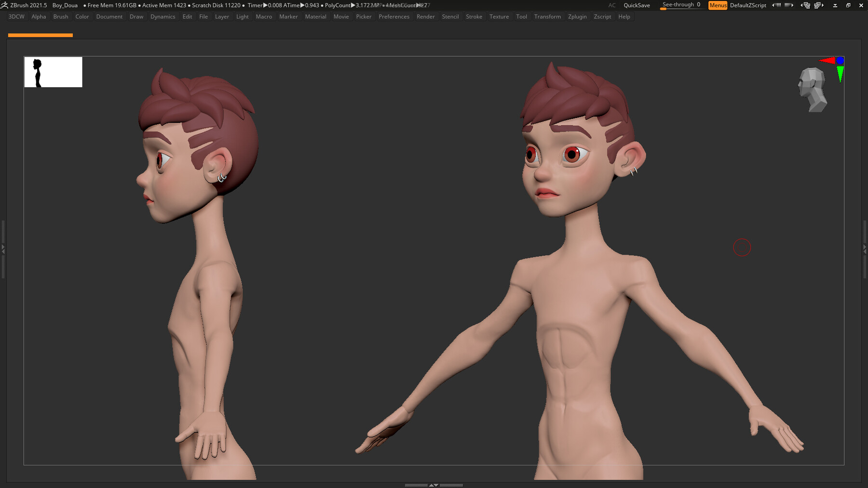Open the Marker menu

coord(288,17)
